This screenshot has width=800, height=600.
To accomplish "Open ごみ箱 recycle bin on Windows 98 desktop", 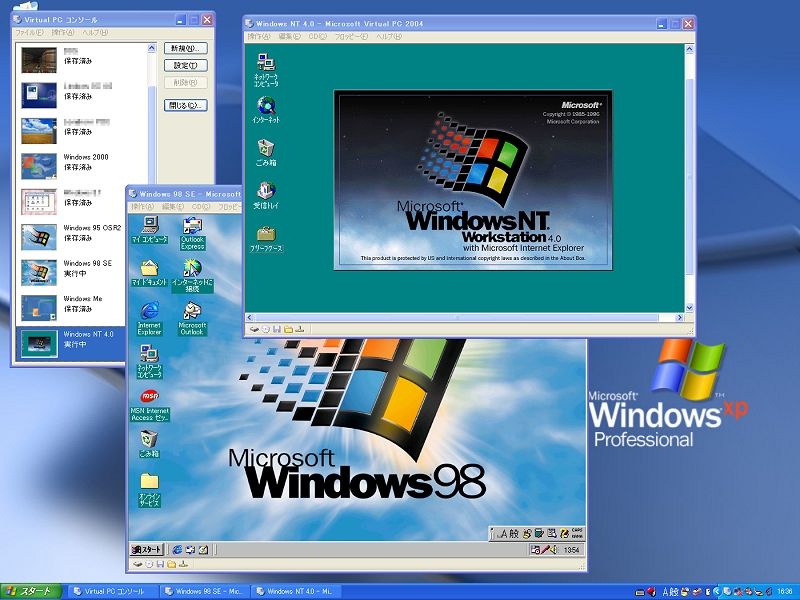I will pyautogui.click(x=149, y=444).
